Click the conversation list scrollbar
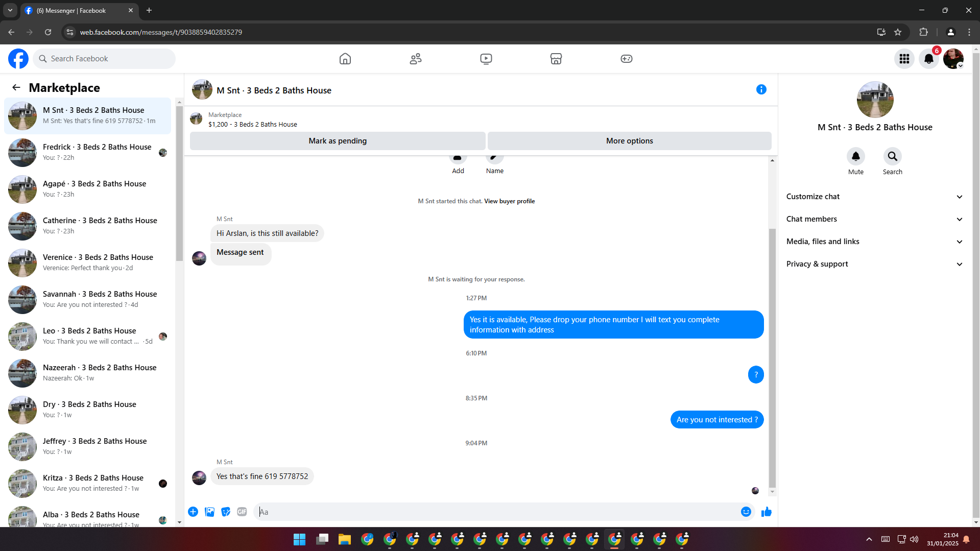The height and width of the screenshot is (551, 980). point(179,184)
